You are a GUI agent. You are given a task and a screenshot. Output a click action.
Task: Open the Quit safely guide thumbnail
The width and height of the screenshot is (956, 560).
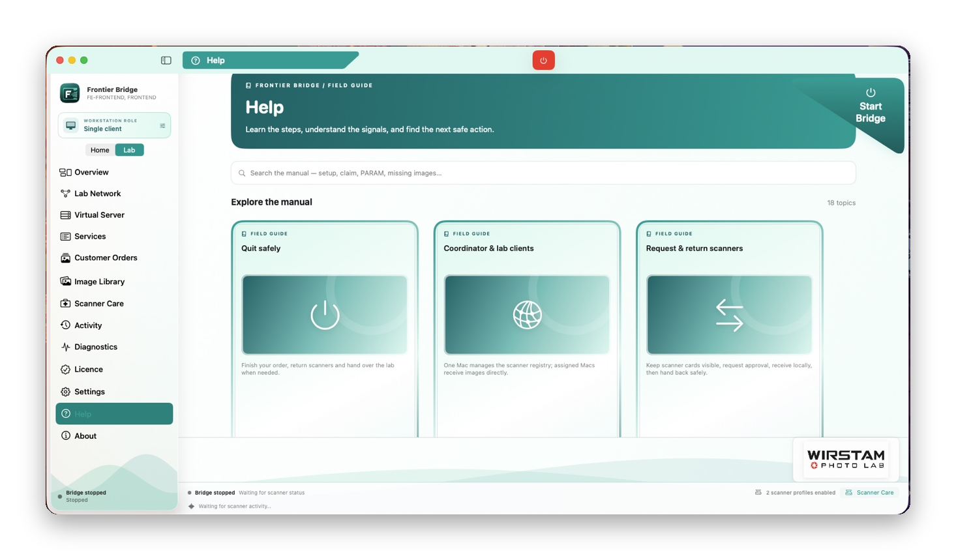(x=325, y=315)
